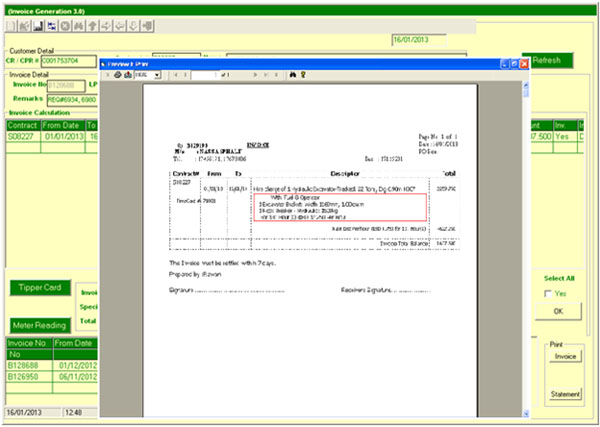600x427 pixels.
Task: Click the printer icon in preview toolbar
Action: tap(118, 75)
